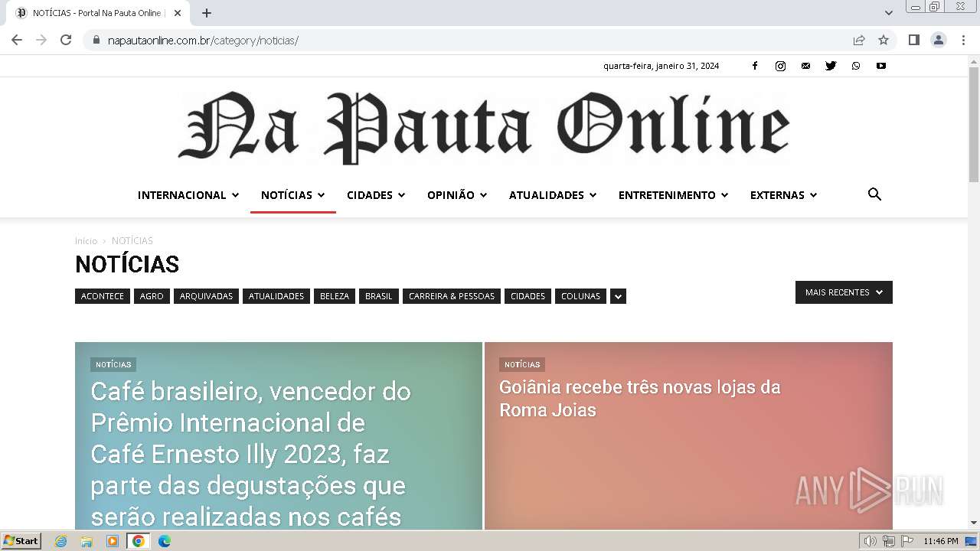Click the volume speaker tray icon
This screenshot has width=980, height=551.
tap(870, 541)
